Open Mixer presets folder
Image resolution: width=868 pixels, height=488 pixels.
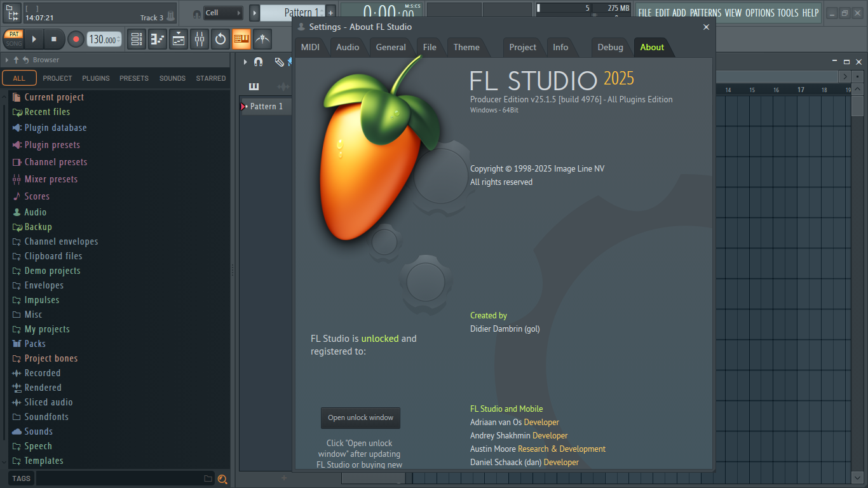[x=45, y=179]
